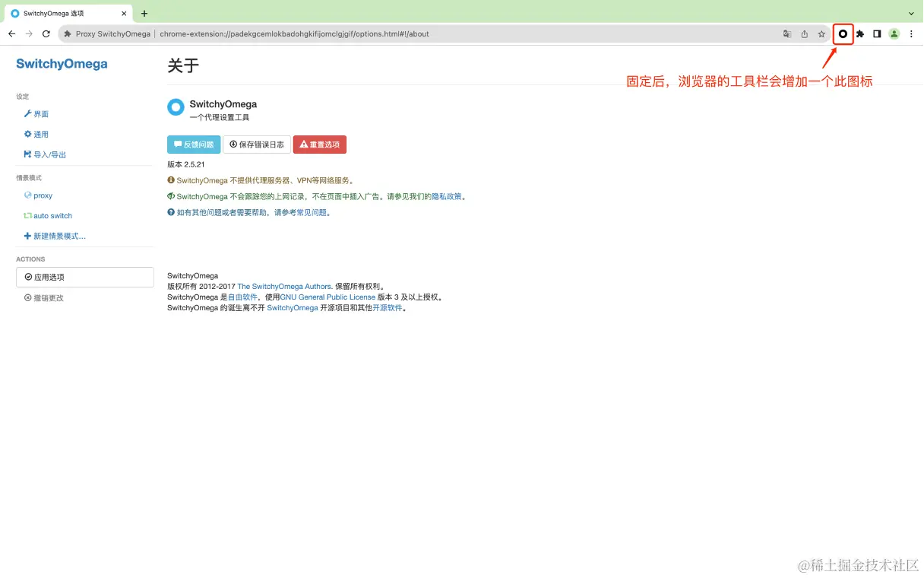Create a new profile via 新建情景模式
This screenshot has width=924, height=578.
coord(55,237)
